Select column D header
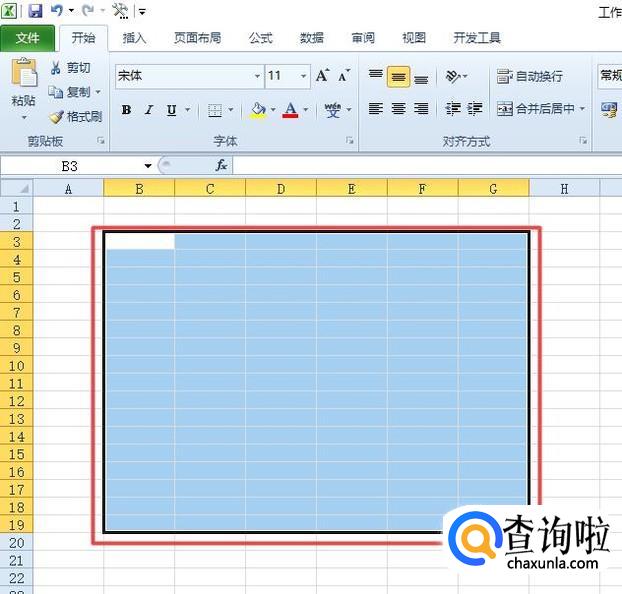This screenshot has width=622, height=594. 281,188
